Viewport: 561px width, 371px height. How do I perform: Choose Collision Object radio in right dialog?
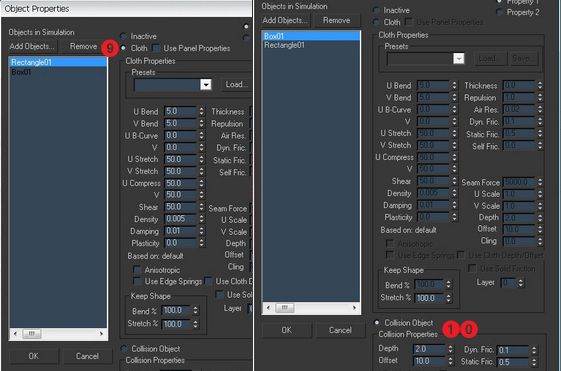click(377, 322)
